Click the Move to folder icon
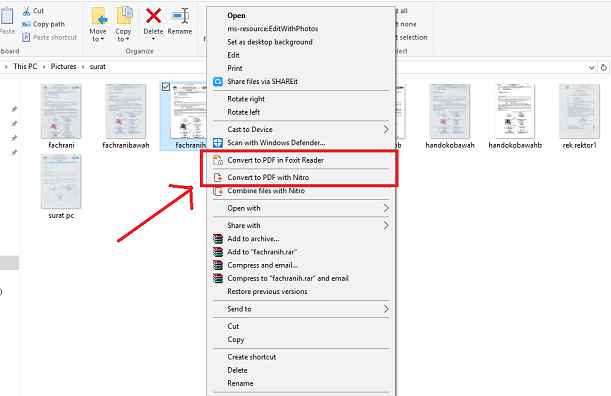 (x=100, y=16)
